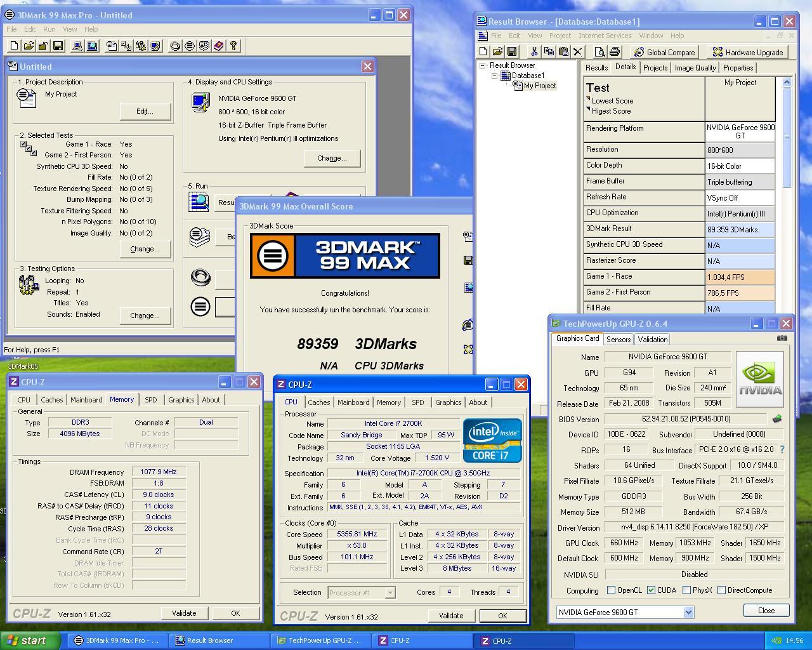This screenshot has height=650, width=812.
Task: Open the Internet Services menu in Result Browser
Action: (x=605, y=36)
